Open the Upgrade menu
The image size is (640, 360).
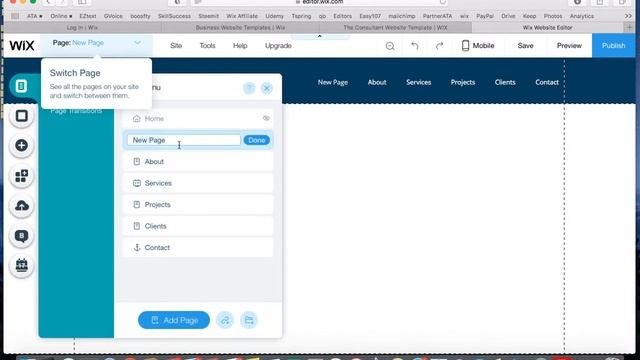point(278,46)
